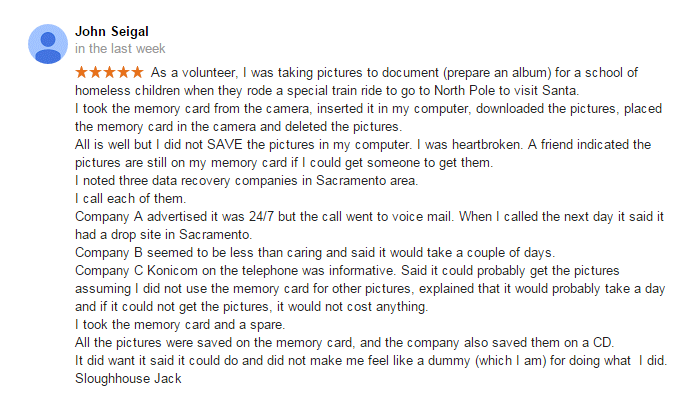Click the 'I took the memory card and a spare' line

click(x=180, y=325)
